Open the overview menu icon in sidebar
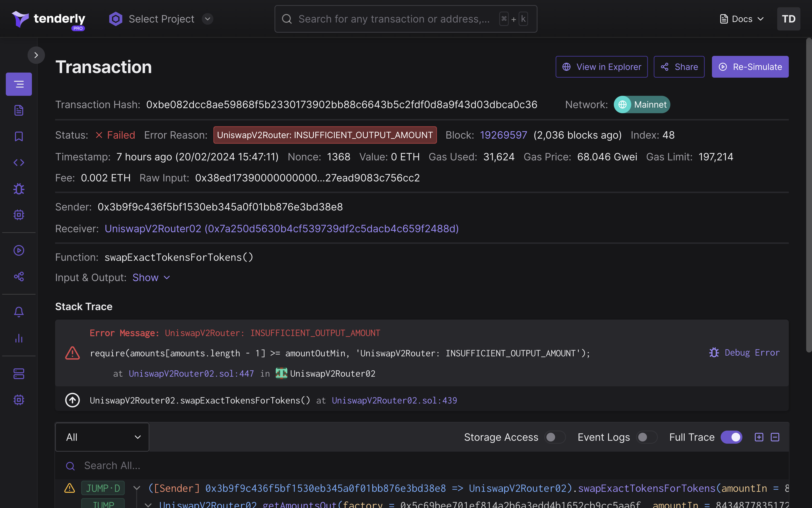This screenshot has width=812, height=508. click(19, 84)
